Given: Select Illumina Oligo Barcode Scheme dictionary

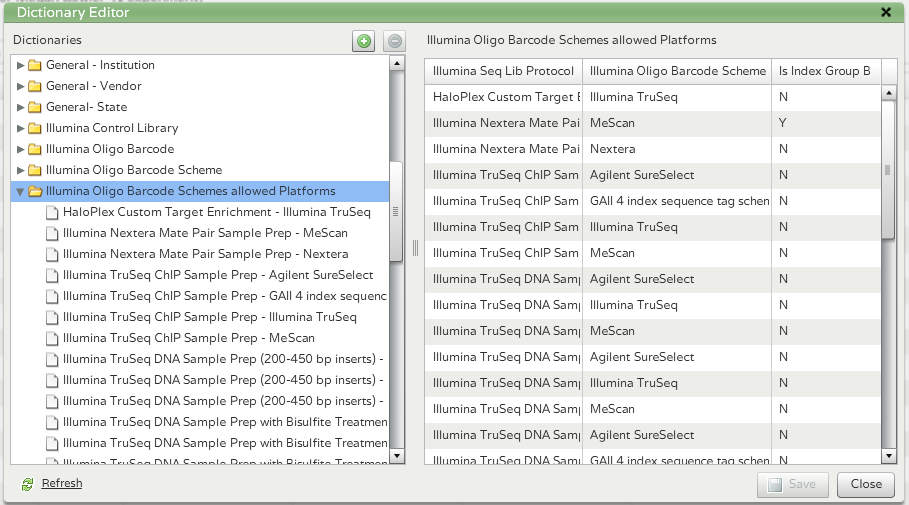Looking at the screenshot, I should (134, 170).
